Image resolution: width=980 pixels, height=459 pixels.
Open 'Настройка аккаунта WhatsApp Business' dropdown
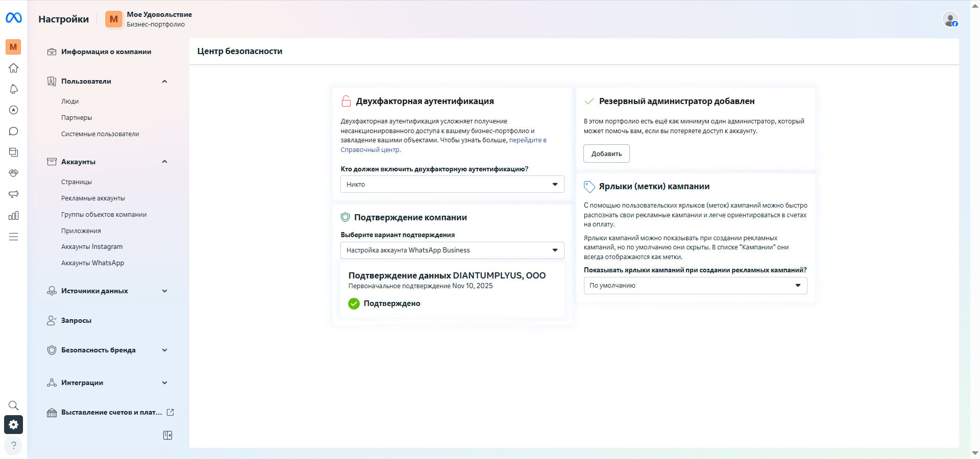(452, 250)
